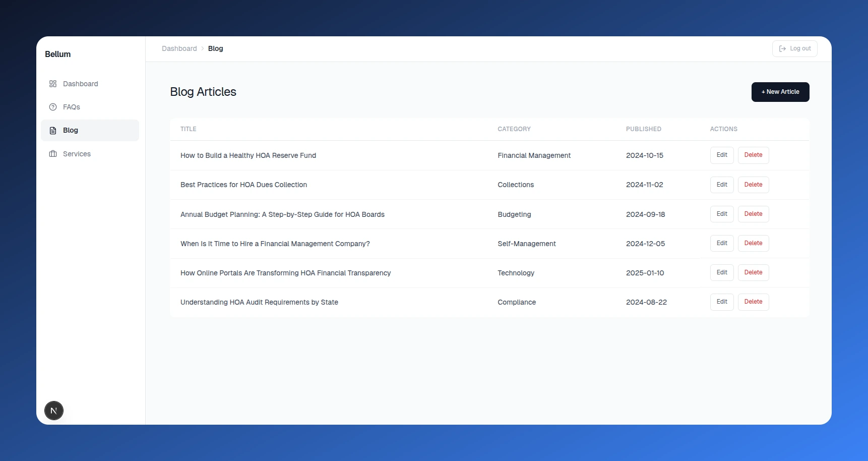Screen dimensions: 868x461
Task: Click the Blog breadcrumb label
Action: tap(215, 48)
